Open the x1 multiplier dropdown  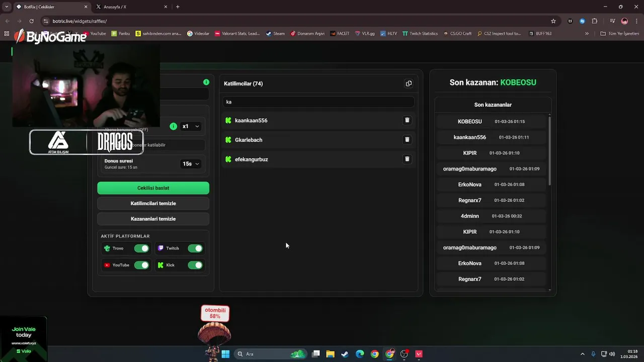pos(191,126)
